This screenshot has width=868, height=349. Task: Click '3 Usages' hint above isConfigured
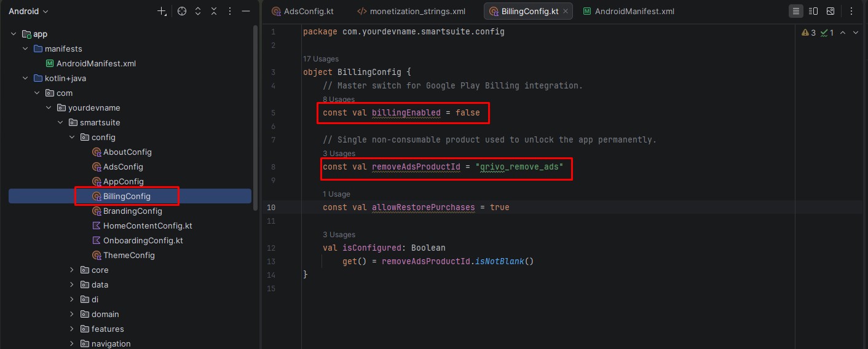[339, 235]
